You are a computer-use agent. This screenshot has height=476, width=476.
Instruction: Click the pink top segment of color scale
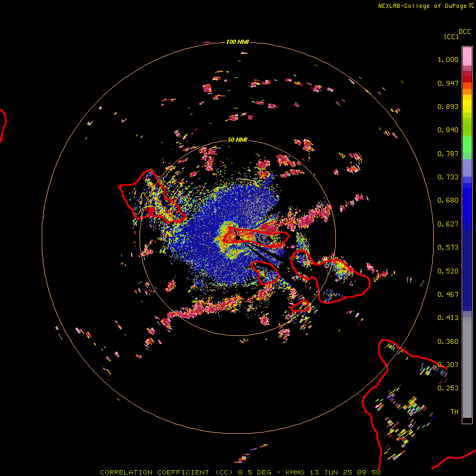467,57
